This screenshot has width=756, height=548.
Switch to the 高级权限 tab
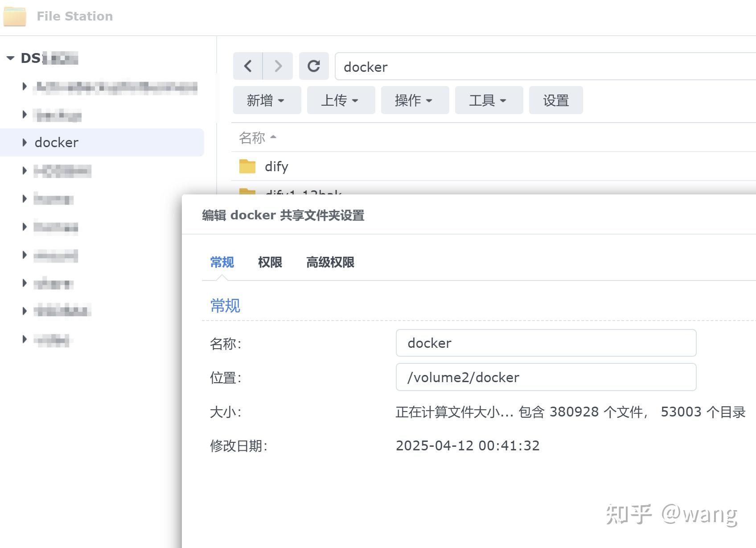click(330, 262)
